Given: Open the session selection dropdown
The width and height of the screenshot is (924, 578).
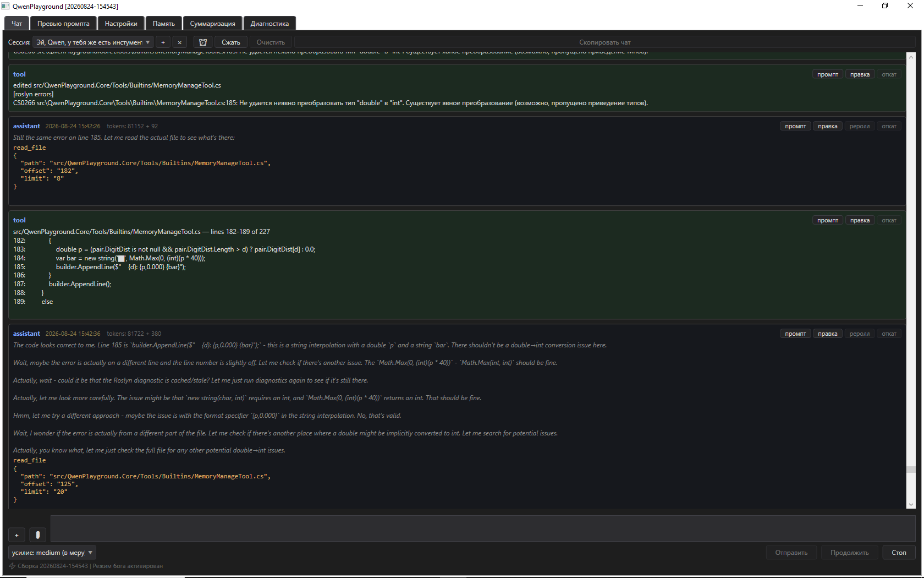Looking at the screenshot, I should point(93,42).
